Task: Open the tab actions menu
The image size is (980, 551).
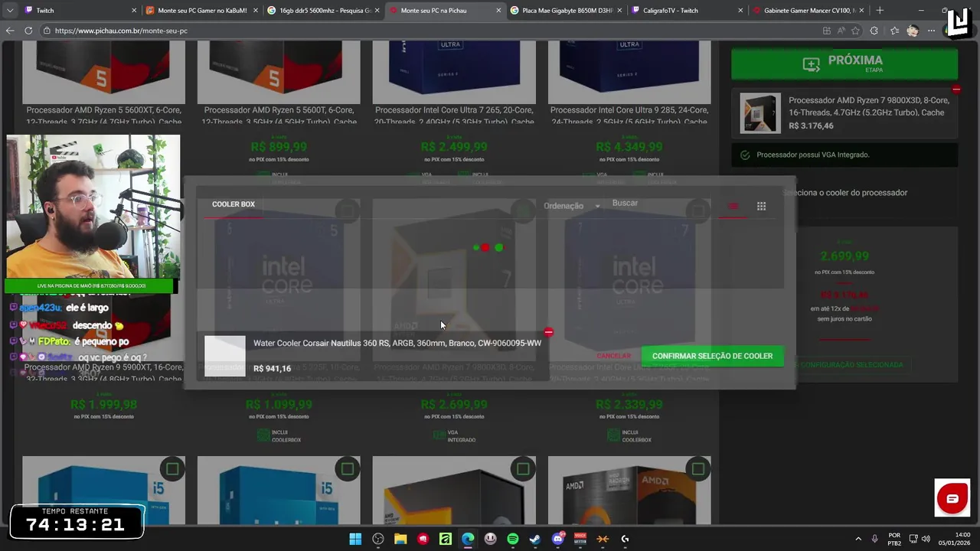Action: (10, 11)
